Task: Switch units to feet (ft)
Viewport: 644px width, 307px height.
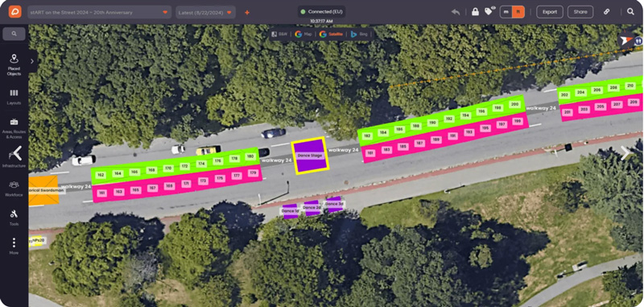Action: [x=518, y=12]
